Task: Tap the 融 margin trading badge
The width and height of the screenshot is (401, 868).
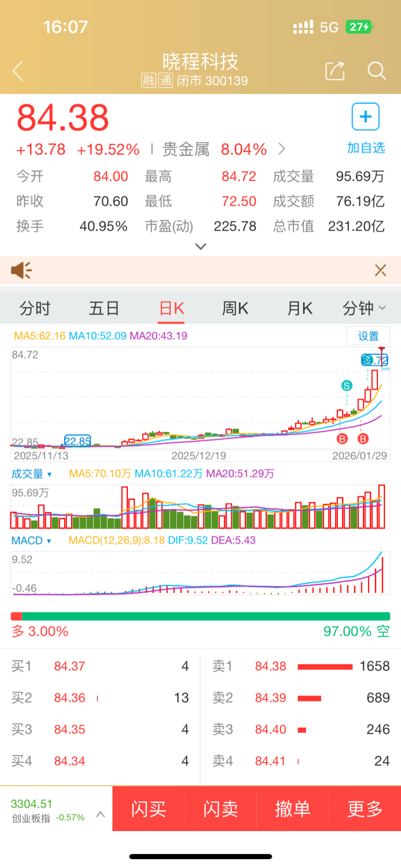Action: pyautogui.click(x=149, y=80)
